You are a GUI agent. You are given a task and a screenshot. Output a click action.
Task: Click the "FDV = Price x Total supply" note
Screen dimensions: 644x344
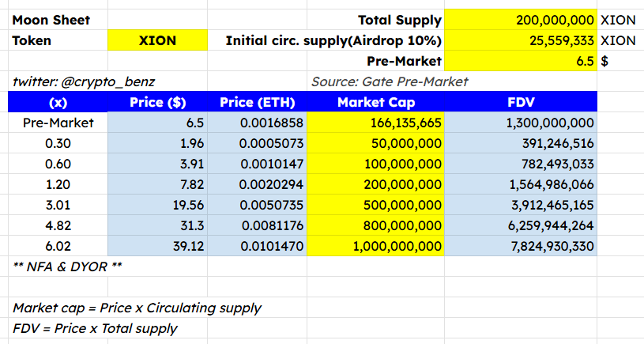[x=95, y=328]
